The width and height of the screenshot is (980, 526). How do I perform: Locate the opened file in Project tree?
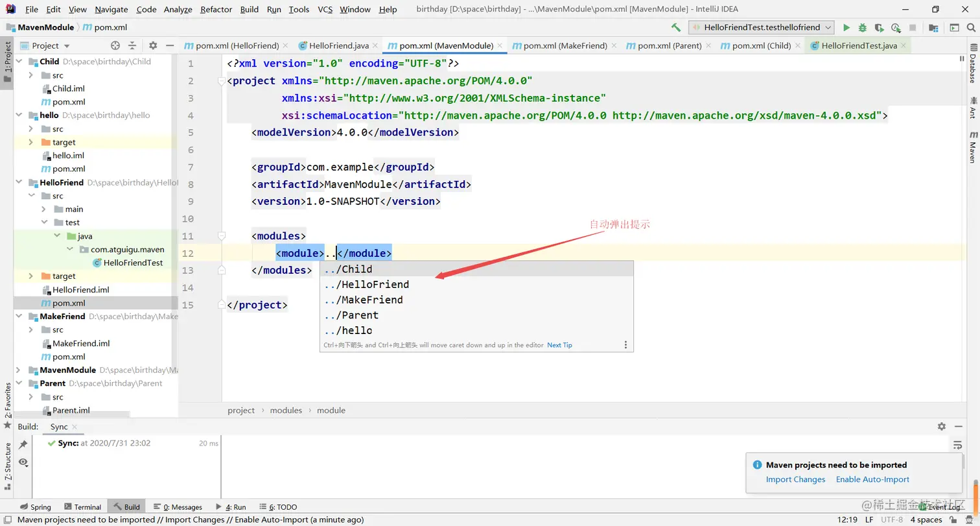click(115, 45)
